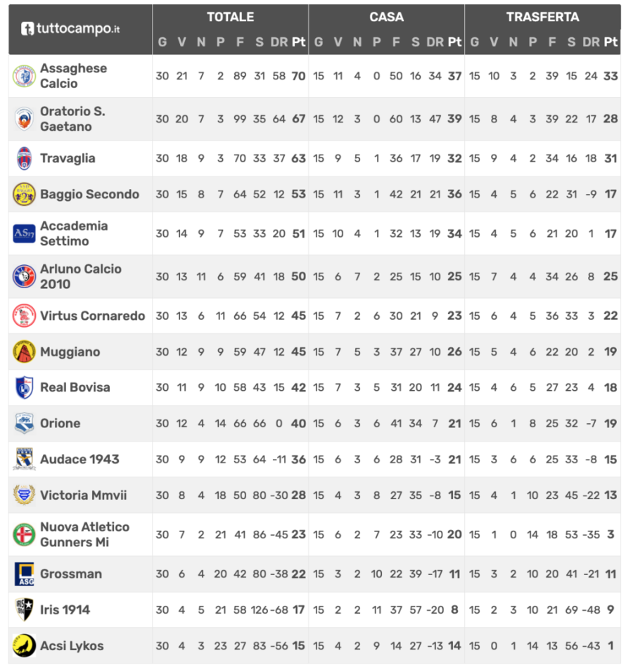This screenshot has width=633, height=672.
Task: Open the Real Bovisa team link
Action: click(x=75, y=387)
